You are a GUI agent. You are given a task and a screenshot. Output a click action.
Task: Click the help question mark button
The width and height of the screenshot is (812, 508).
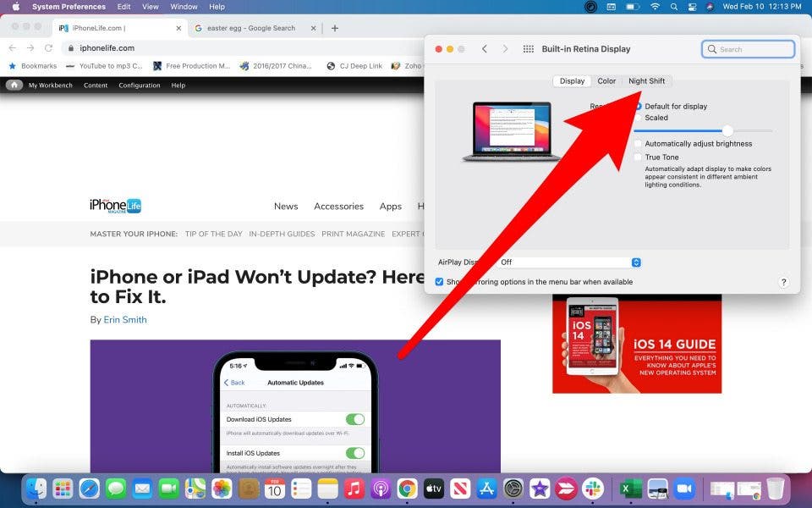click(x=783, y=282)
